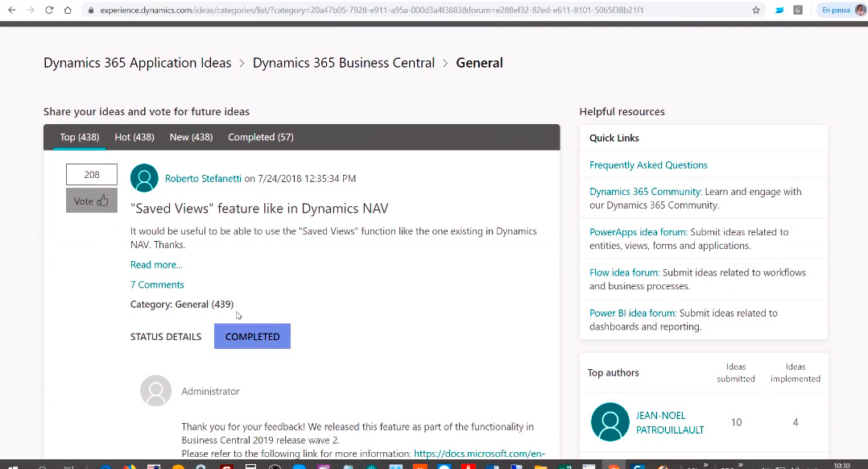Go to Dynamics 365 Business Central breadcrumb
Screen dimensions: 868x469
343,63
